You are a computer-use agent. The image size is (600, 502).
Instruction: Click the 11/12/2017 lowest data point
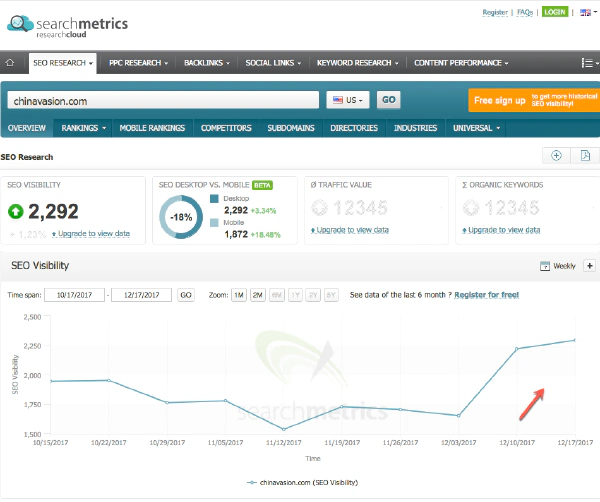click(284, 429)
